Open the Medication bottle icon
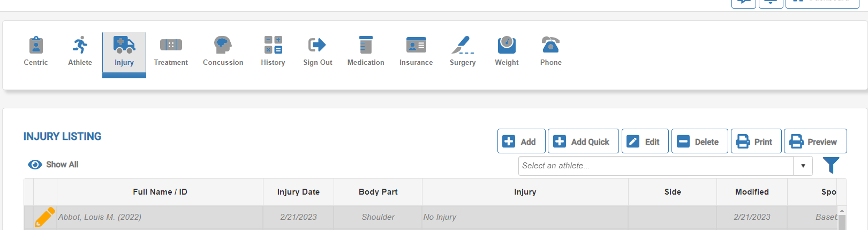This screenshot has height=230, width=868. click(x=366, y=46)
